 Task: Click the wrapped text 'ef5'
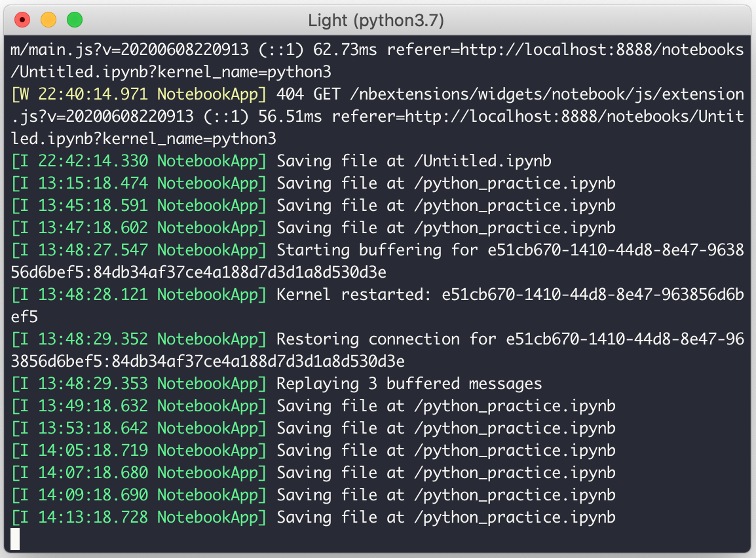[24, 317]
